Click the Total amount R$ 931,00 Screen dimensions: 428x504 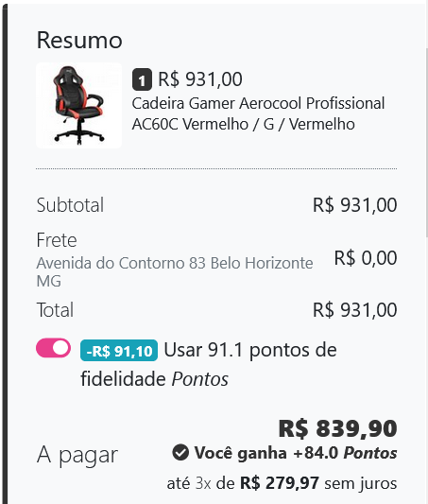(355, 310)
